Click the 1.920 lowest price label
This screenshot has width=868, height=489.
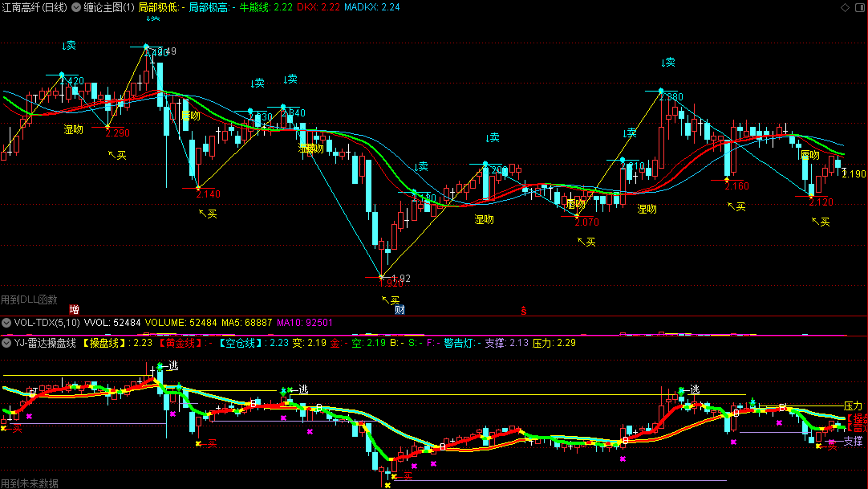coord(391,283)
